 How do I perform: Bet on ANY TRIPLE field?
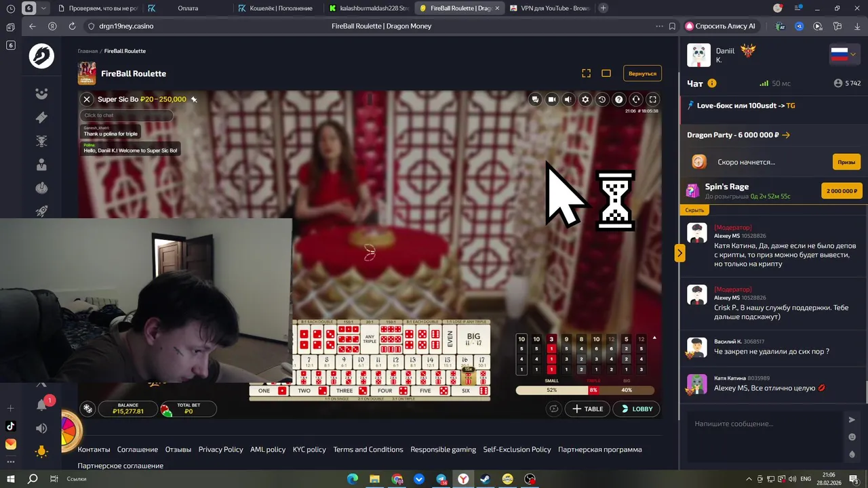[370, 339]
